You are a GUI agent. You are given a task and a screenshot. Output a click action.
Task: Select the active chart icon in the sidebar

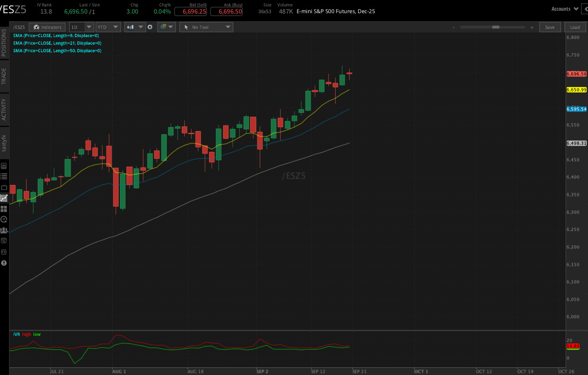(x=4, y=198)
